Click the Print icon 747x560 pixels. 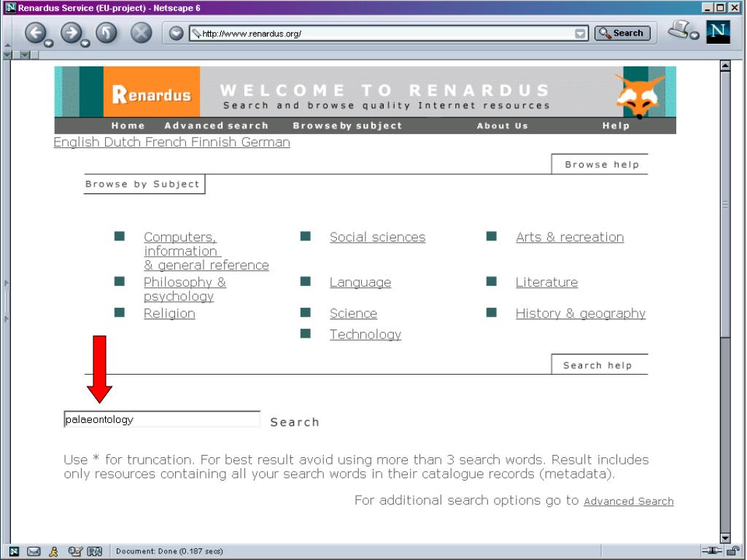[679, 29]
